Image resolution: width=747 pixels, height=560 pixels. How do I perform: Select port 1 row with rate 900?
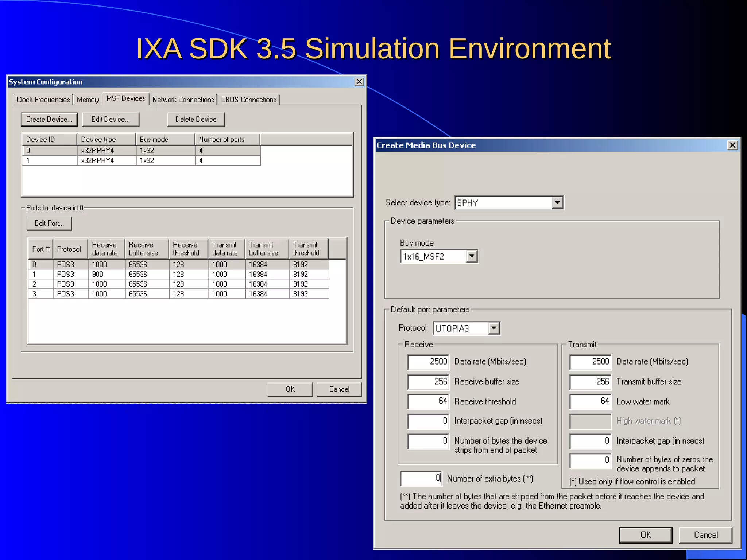pos(179,274)
